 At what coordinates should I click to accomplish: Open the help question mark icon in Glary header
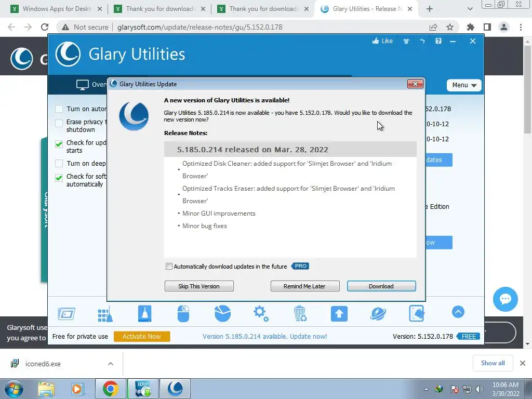438,41
